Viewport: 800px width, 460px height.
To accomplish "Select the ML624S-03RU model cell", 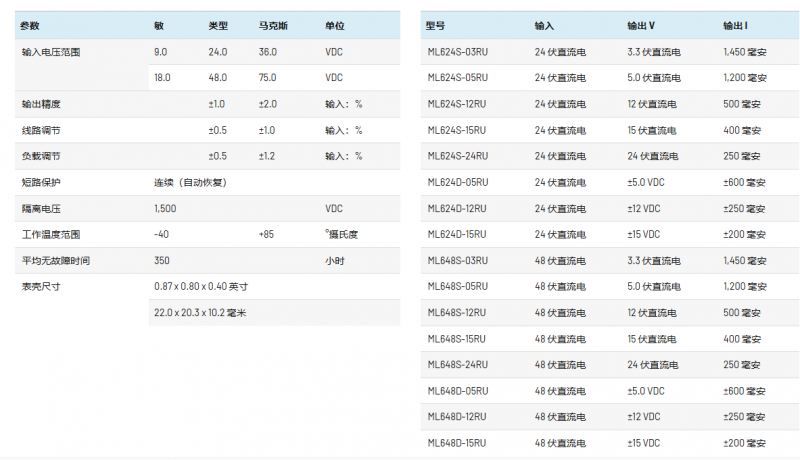I will coord(457,52).
